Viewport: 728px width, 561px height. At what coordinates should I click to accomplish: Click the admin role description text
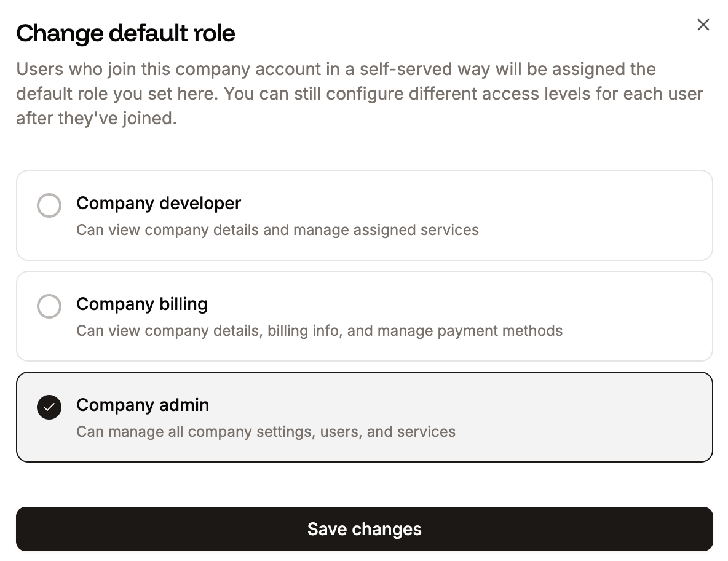266,431
